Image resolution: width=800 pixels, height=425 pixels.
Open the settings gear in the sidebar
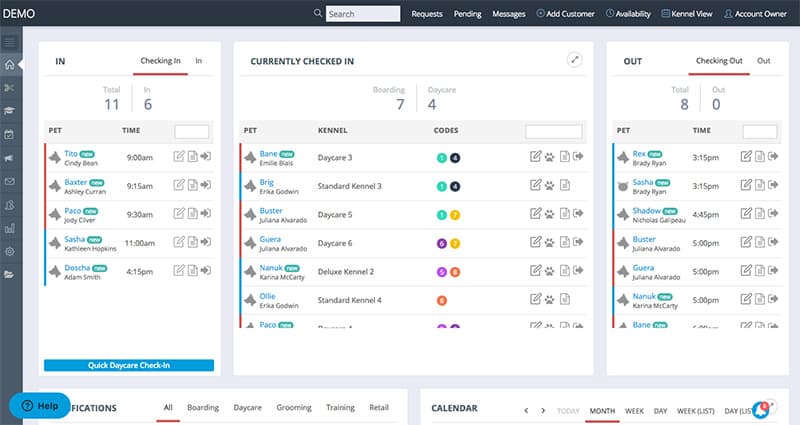point(10,251)
